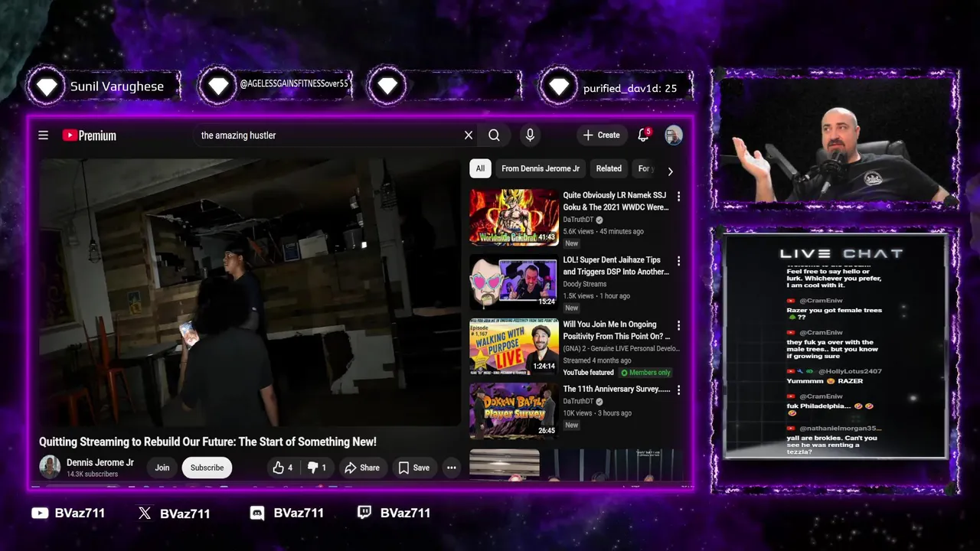Open the Create button
Image resolution: width=980 pixels, height=551 pixels.
coord(602,135)
